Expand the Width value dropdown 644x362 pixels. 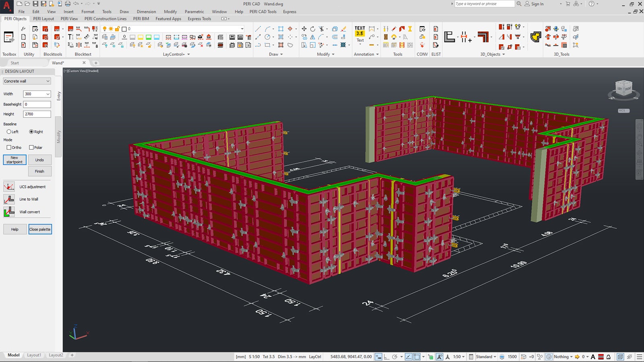[47, 94]
